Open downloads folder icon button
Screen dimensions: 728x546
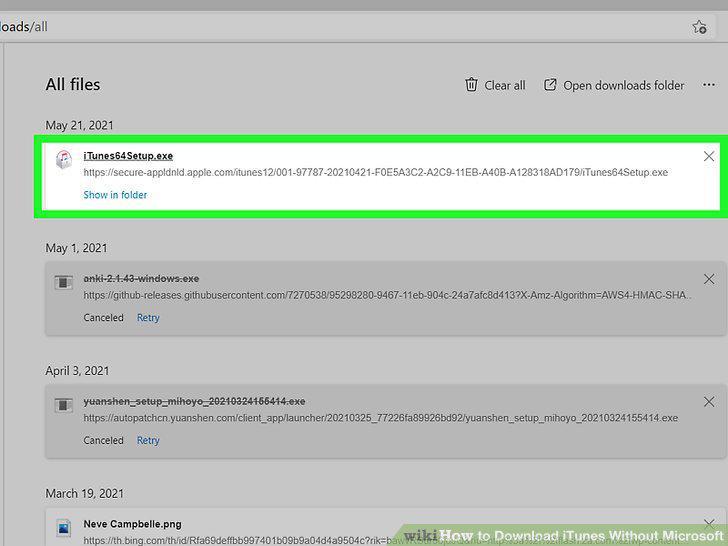(550, 85)
